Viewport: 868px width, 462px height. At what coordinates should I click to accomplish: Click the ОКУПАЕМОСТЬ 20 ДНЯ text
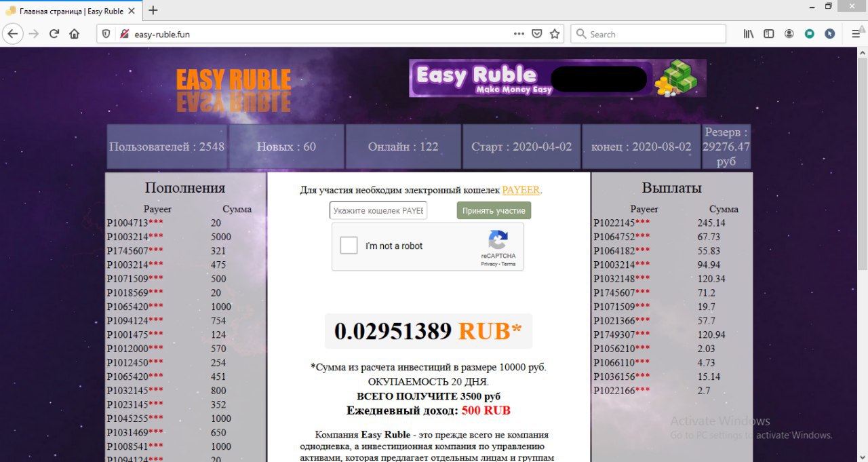(x=428, y=382)
